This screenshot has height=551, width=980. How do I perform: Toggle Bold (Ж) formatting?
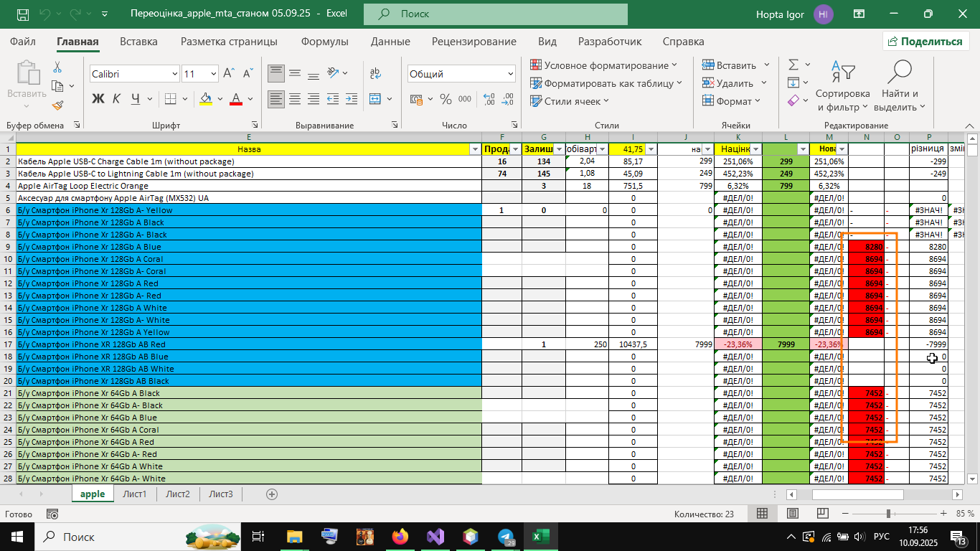[98, 99]
